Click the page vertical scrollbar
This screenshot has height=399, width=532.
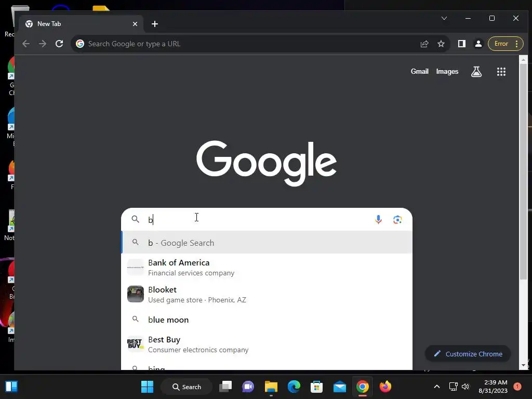point(523,171)
